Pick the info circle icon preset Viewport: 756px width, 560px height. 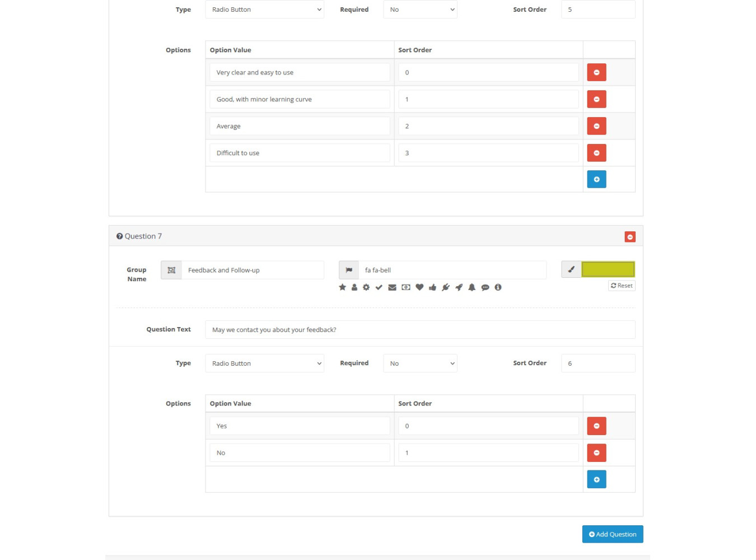(x=498, y=287)
